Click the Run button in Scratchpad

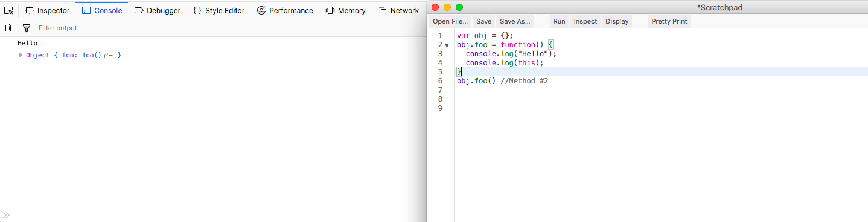click(x=559, y=21)
